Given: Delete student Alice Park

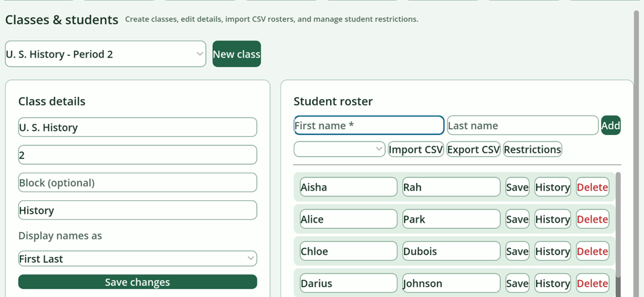Looking at the screenshot, I should (592, 219).
